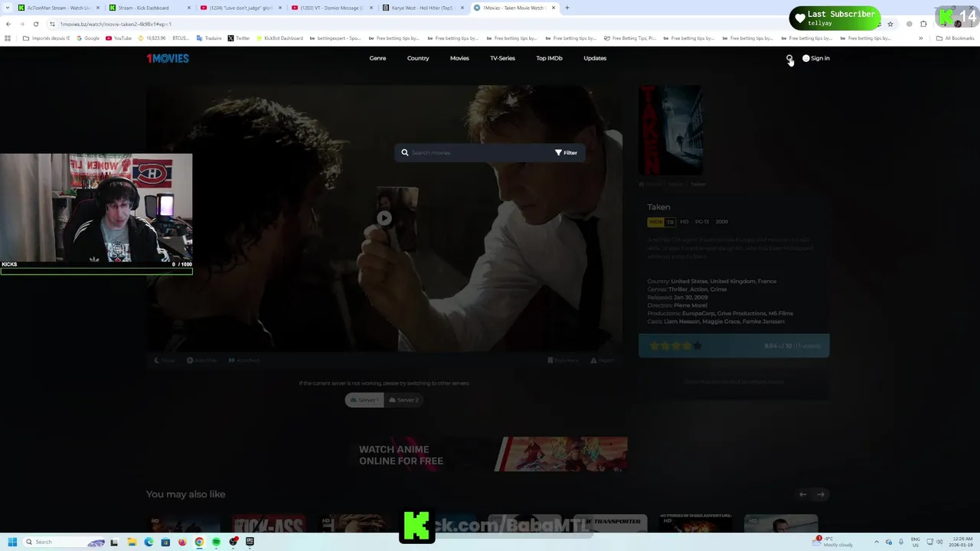Reload the current page
This screenshot has height=551, width=980.
[x=35, y=24]
